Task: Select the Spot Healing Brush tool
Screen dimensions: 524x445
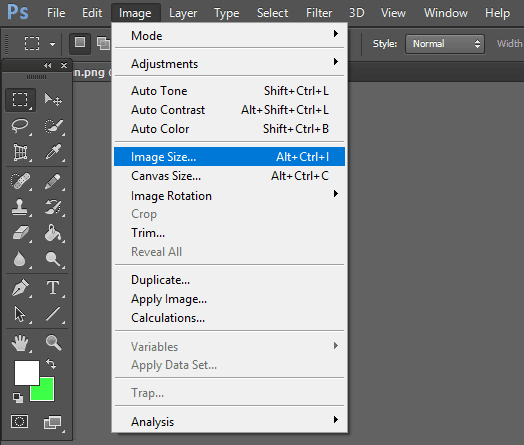Action: point(20,181)
